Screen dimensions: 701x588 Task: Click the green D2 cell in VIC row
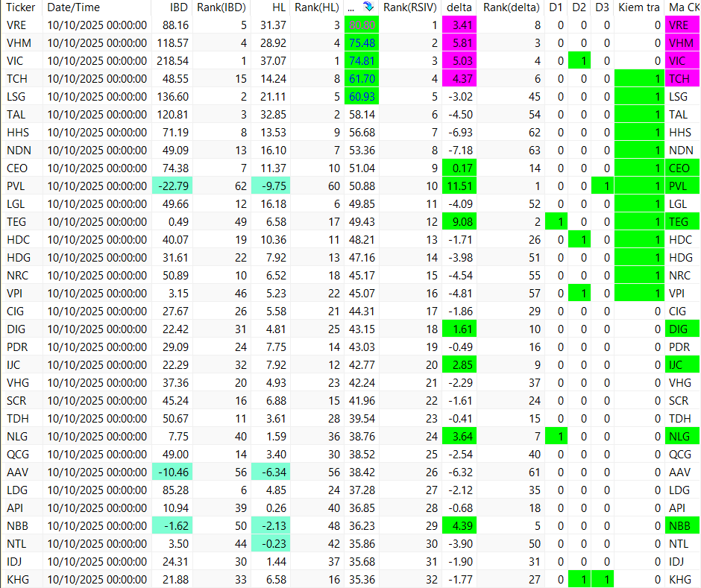[x=579, y=61]
